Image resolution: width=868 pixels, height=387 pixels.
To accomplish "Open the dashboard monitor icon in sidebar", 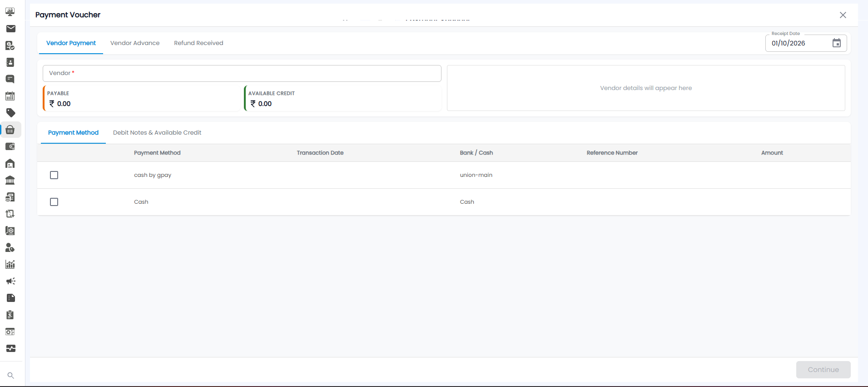I will (x=10, y=12).
